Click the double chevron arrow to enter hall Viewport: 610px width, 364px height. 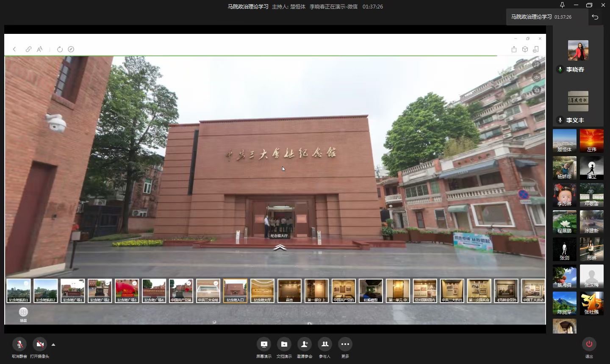tap(280, 247)
